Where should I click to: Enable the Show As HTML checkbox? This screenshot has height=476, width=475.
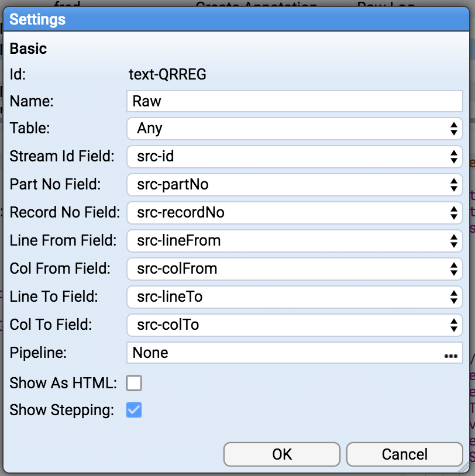(x=134, y=383)
